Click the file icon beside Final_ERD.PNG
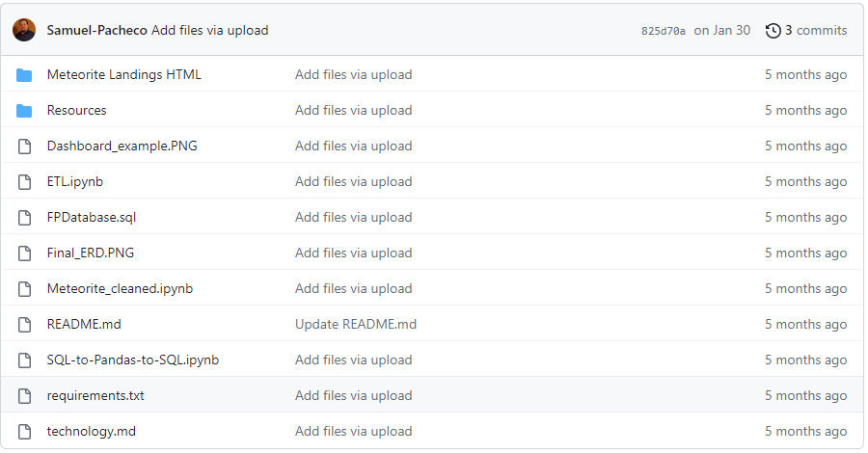The image size is (868, 453). (24, 253)
